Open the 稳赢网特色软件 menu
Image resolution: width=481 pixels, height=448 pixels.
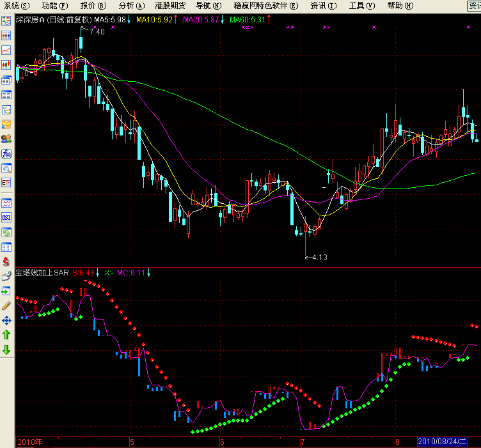265,6
